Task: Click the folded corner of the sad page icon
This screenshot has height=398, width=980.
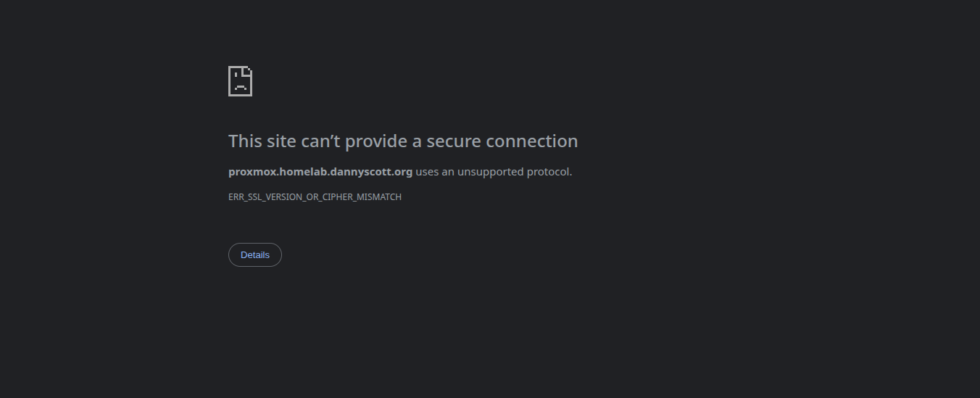Action: [x=249, y=70]
